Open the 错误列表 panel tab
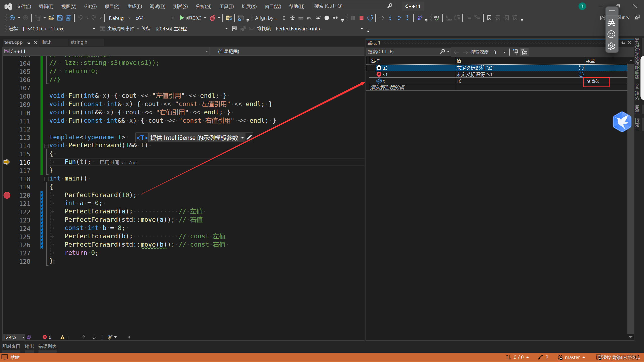This screenshot has width=644, height=362. tap(47, 346)
